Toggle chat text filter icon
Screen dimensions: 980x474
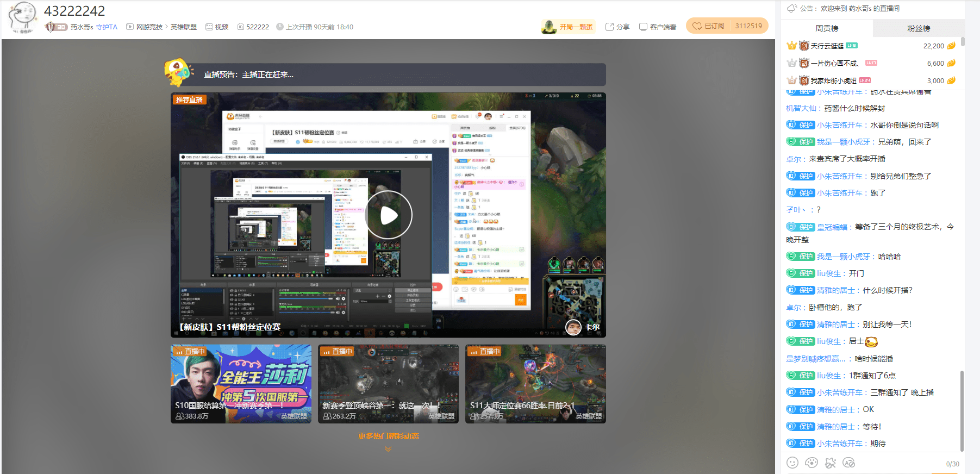tap(848, 463)
